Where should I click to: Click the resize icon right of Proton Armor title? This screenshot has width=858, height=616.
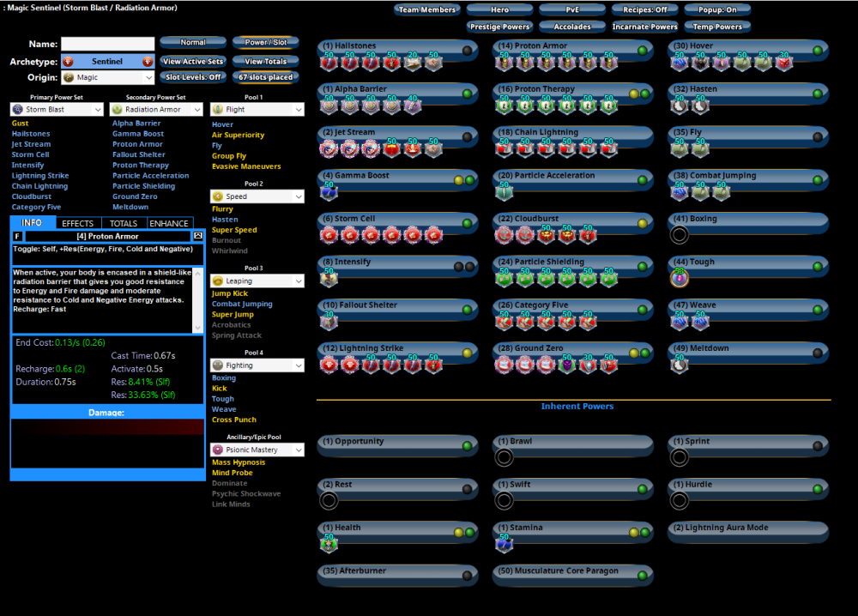click(x=198, y=236)
